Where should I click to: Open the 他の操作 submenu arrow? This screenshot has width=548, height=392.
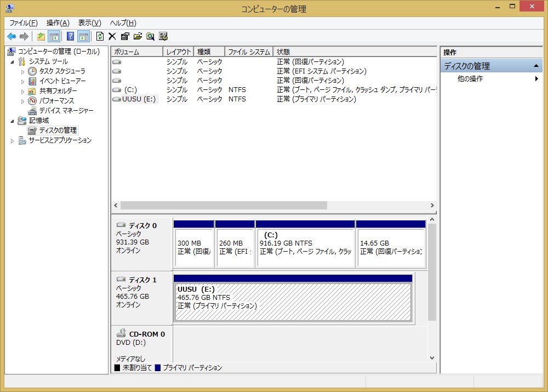[x=536, y=79]
